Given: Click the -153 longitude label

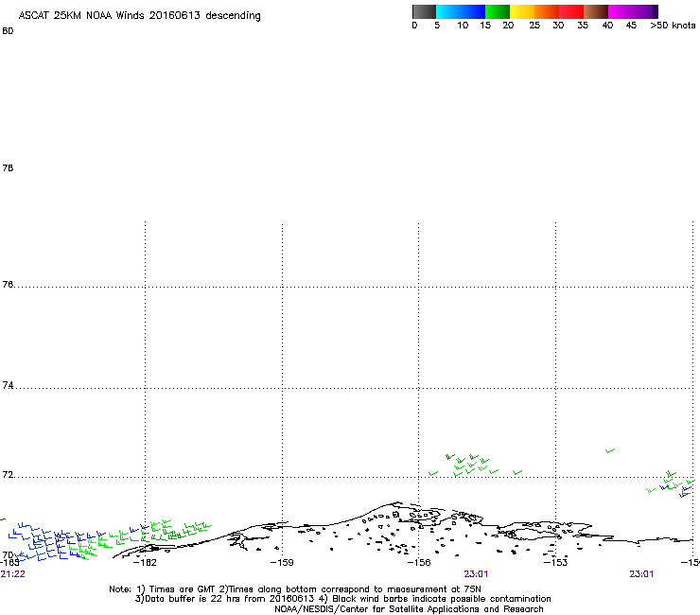Looking at the screenshot, I should tap(556, 563).
